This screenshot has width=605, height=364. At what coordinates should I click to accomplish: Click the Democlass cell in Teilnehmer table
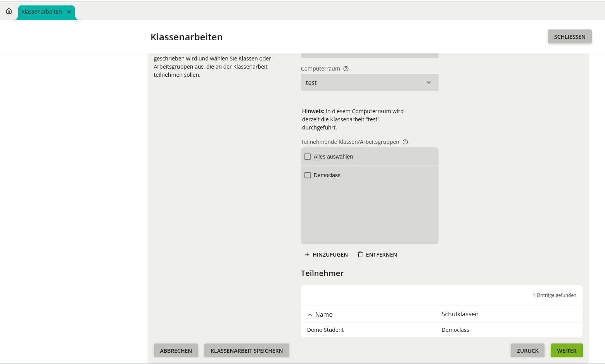tap(455, 330)
